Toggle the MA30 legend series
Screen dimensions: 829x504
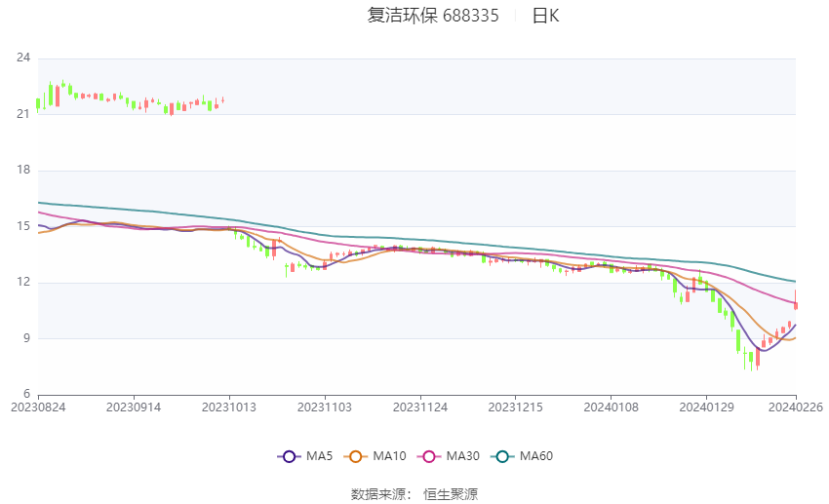coord(449,456)
